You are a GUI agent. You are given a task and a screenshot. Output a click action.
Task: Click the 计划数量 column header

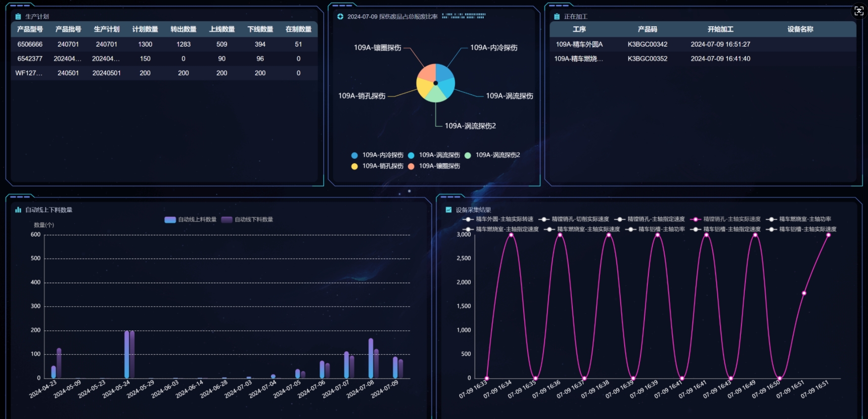[145, 29]
